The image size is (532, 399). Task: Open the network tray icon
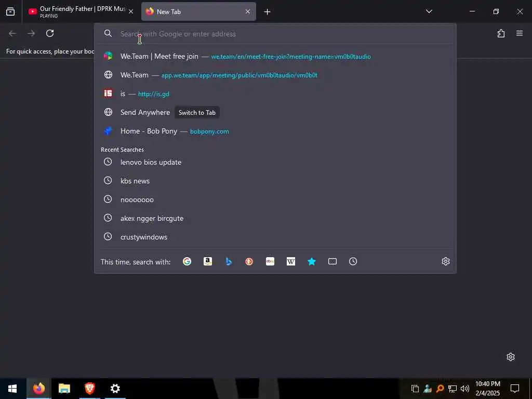pos(453,389)
